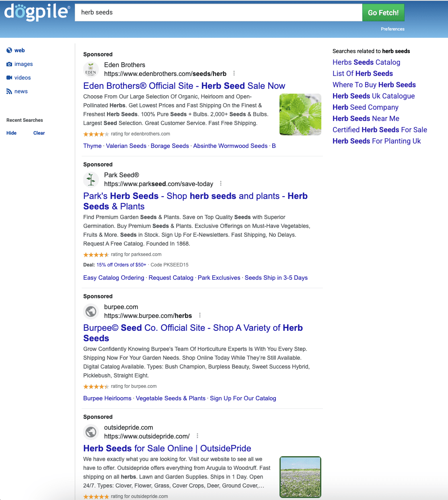Viewport: 448px width, 500px height.
Task: Open the Herb Seeds Near Me related search
Action: click(x=366, y=119)
